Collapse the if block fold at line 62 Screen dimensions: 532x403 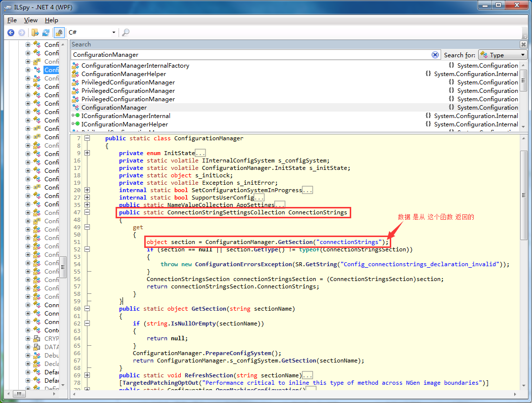87,323
